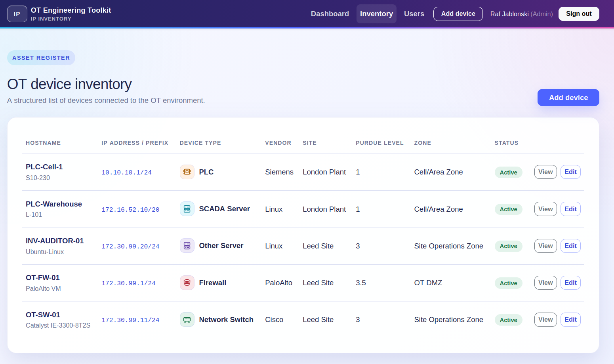Select the hostname PLC-Cell-1
614x364 pixels.
[44, 167]
